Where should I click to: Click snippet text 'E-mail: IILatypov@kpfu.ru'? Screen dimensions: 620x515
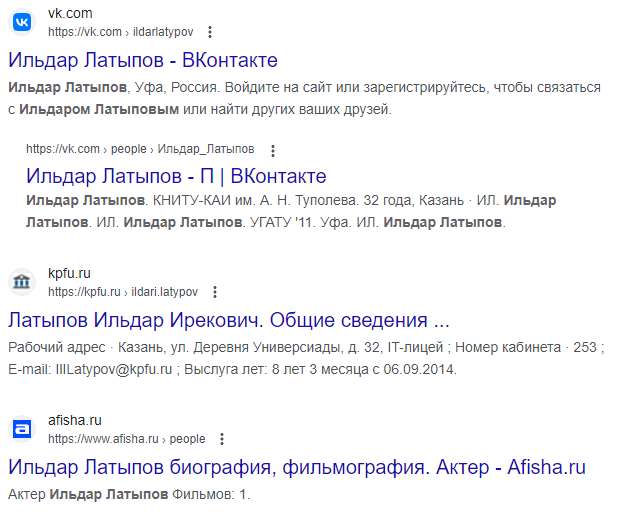(90, 369)
